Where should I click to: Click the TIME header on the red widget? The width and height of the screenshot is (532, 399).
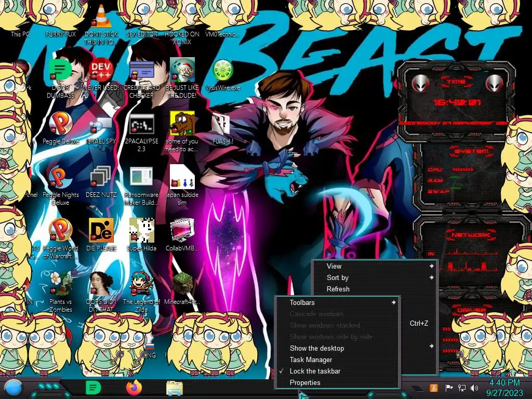pyautogui.click(x=456, y=82)
